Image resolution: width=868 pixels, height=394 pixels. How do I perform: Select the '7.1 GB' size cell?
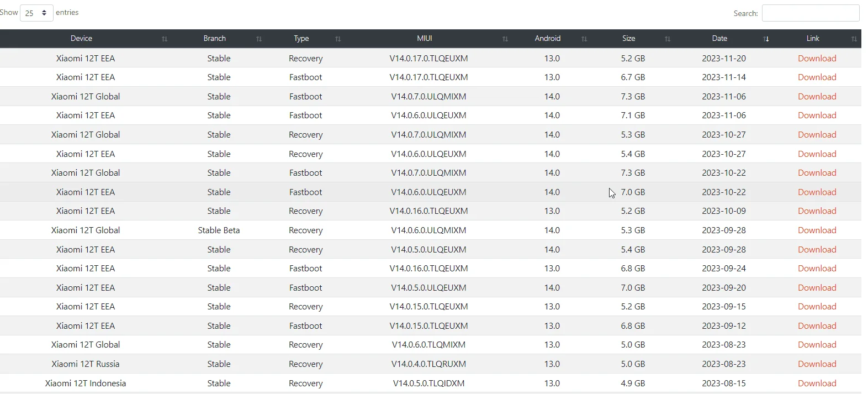click(x=633, y=115)
